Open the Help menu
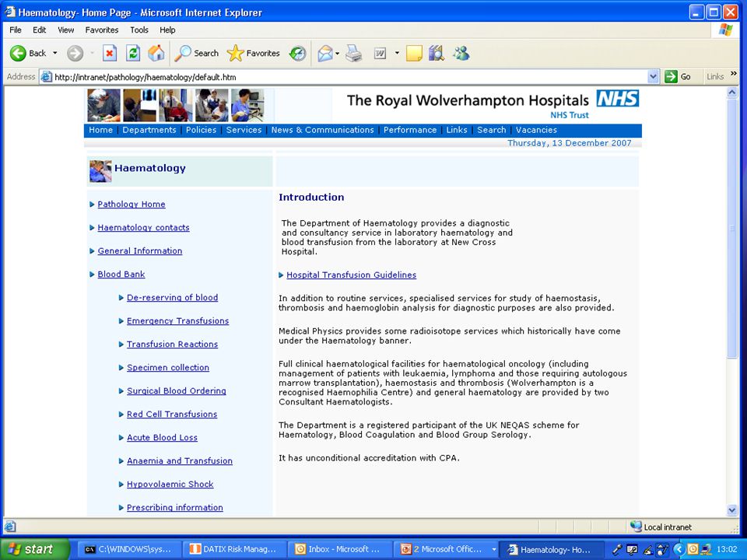Viewport: 747px width, 560px height. coord(167,30)
